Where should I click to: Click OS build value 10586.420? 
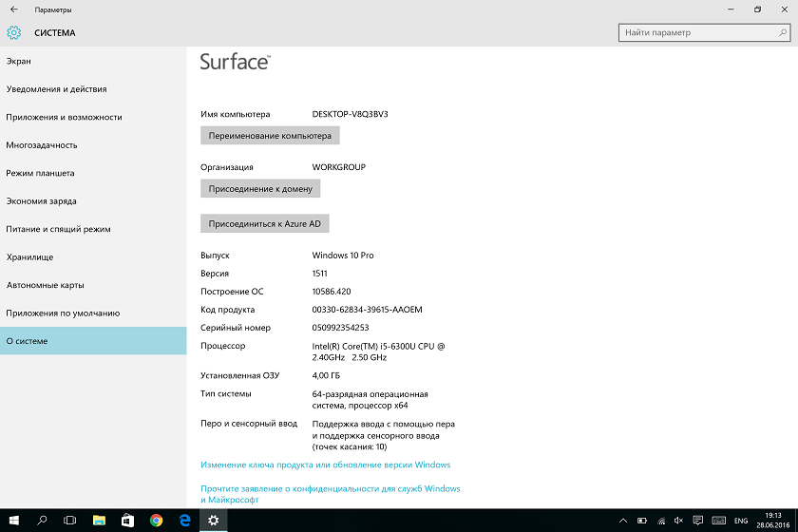(332, 292)
